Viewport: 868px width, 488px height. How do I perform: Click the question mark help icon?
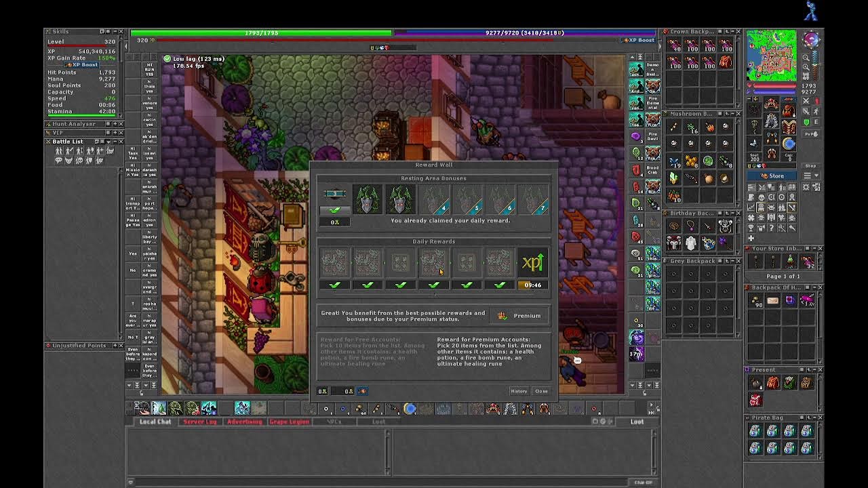point(771,228)
